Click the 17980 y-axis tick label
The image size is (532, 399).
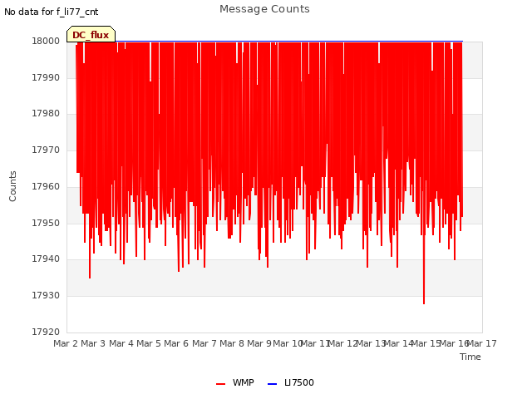coord(46,113)
